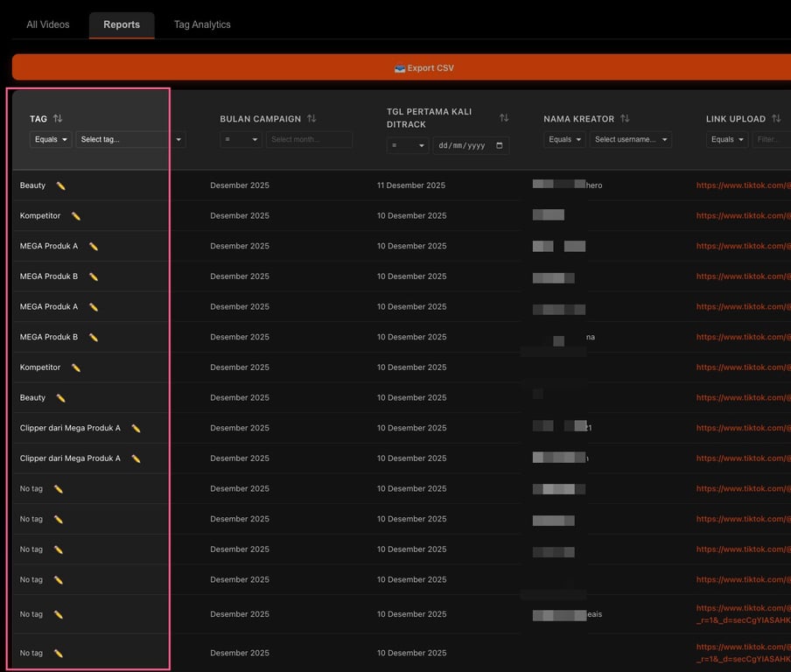Open the Equals dropdown under NAMA KREATOR
791x672 pixels.
click(x=564, y=139)
